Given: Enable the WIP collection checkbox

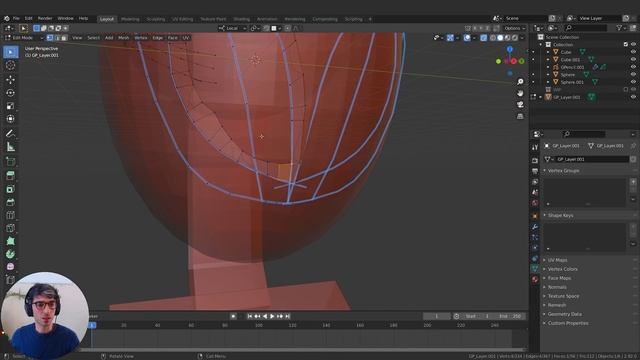Looking at the screenshot, I should coord(626,89).
